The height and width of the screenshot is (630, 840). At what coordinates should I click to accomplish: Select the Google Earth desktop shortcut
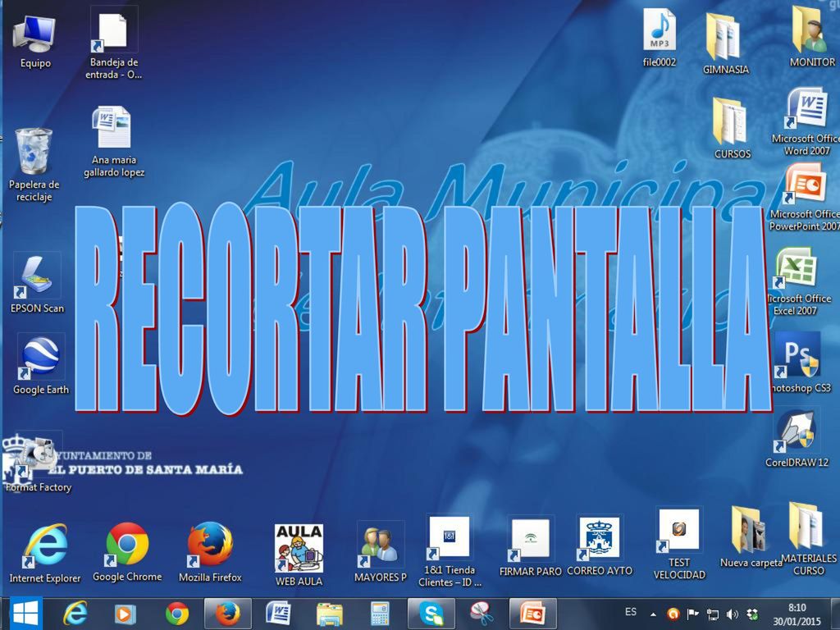click(x=41, y=365)
